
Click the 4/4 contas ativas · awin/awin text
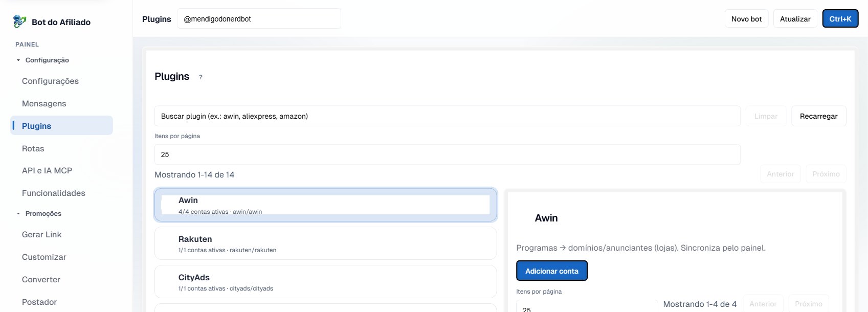pyautogui.click(x=220, y=211)
